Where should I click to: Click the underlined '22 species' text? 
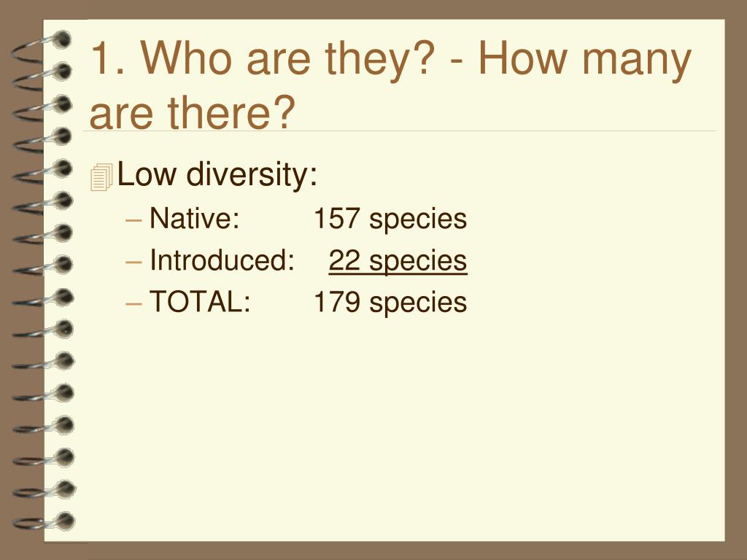(x=398, y=261)
